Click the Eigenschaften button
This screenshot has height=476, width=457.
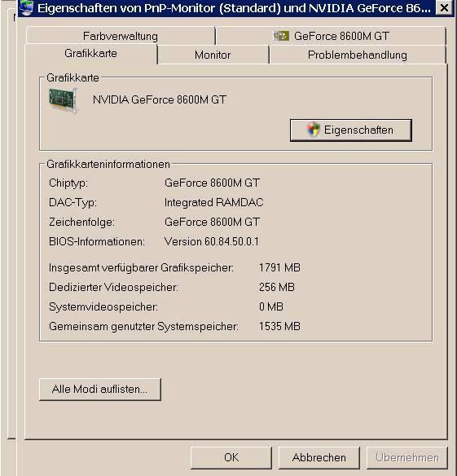coord(351,130)
